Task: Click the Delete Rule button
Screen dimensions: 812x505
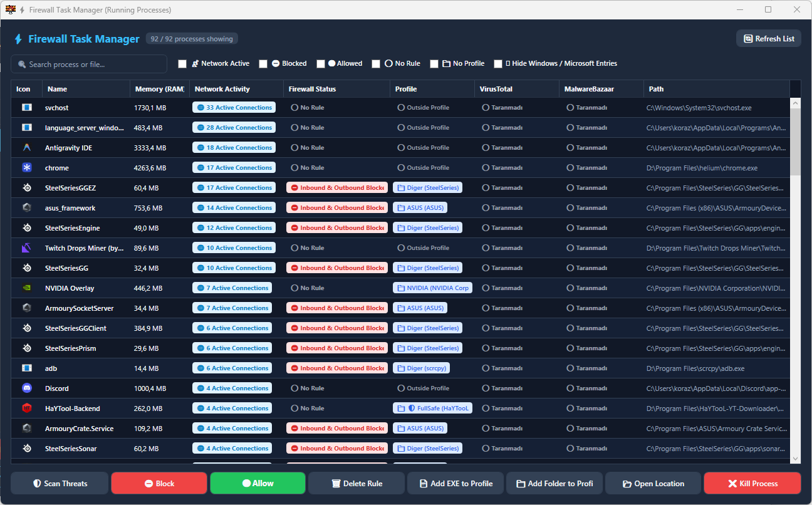Action: coord(357,484)
